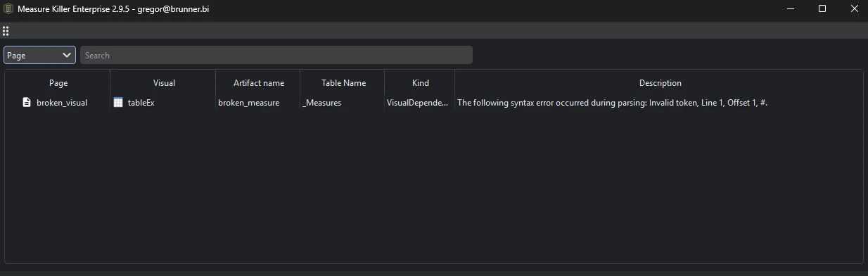This screenshot has height=276, width=868.
Task: Select the _Measures table name cell
Action: pyautogui.click(x=343, y=102)
